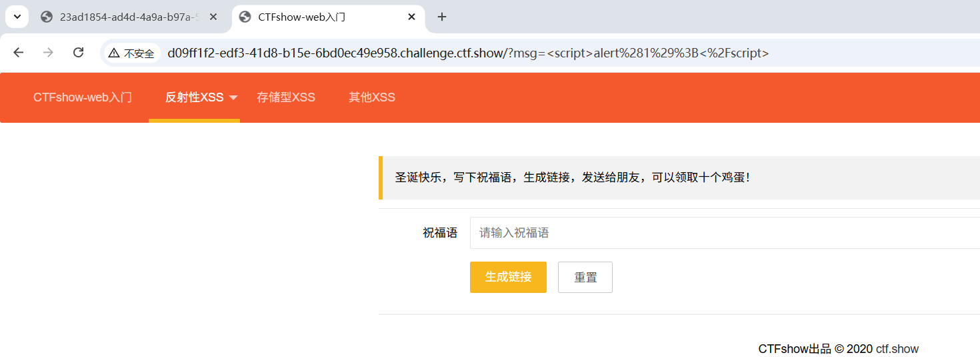
Task: Expand the 反射性XSS dropdown menu
Action: pyautogui.click(x=233, y=98)
